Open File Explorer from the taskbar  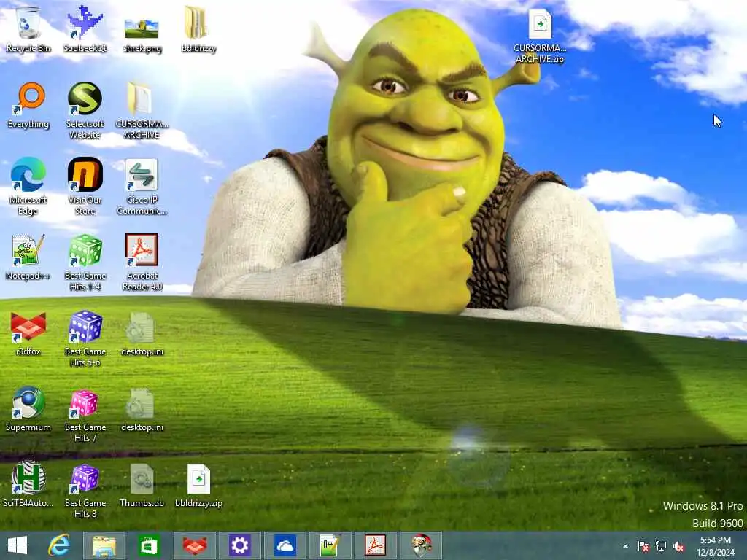[104, 545]
